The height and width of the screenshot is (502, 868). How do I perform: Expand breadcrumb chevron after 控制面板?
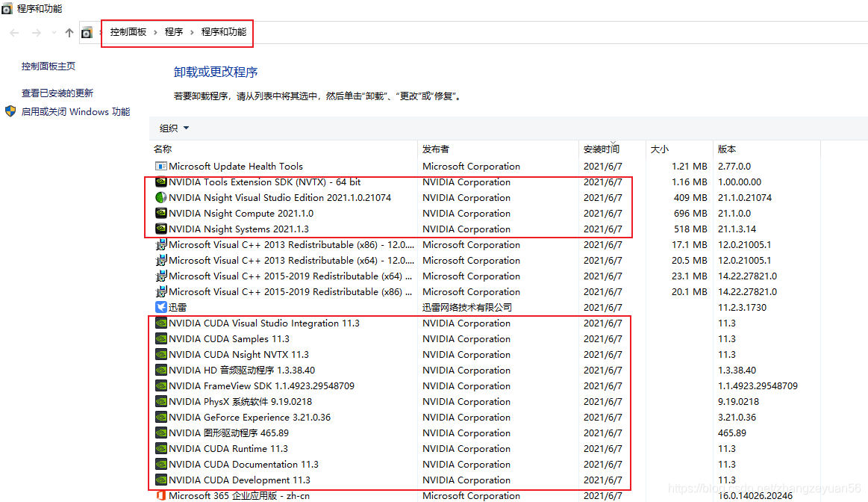155,32
